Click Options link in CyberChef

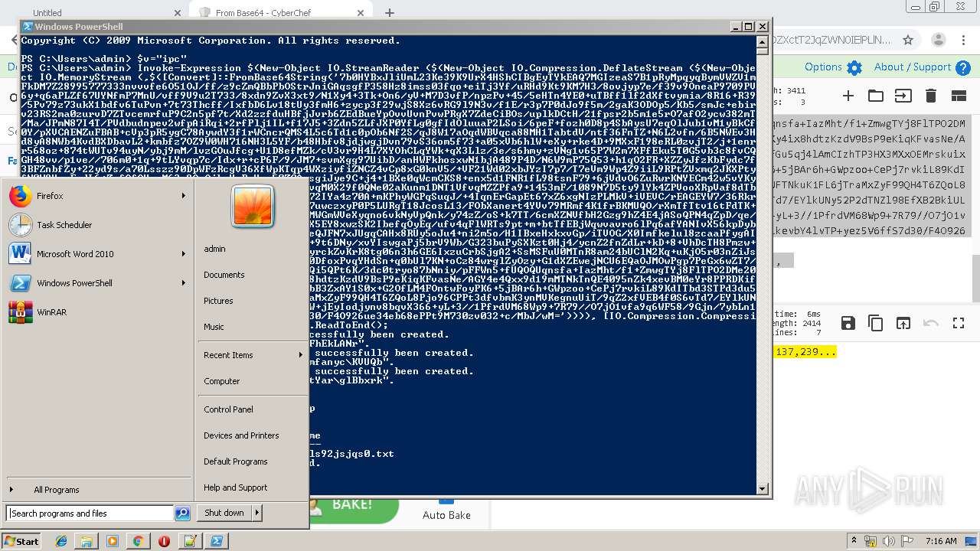coord(823,67)
